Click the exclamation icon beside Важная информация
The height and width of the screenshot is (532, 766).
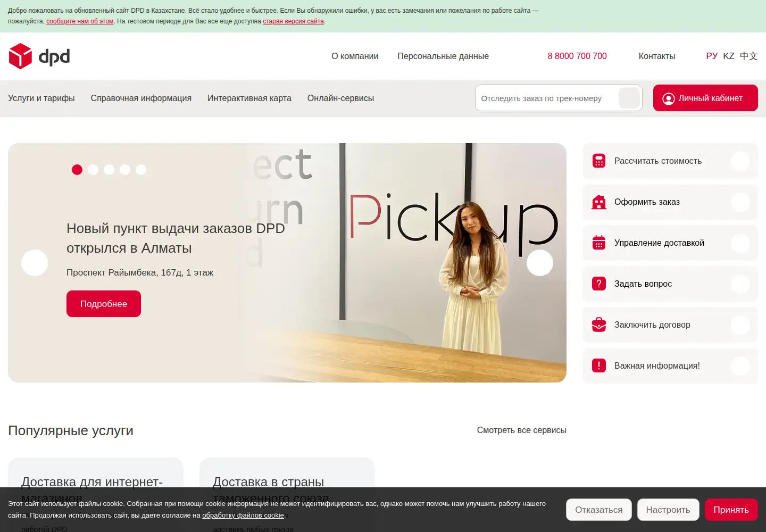point(599,365)
